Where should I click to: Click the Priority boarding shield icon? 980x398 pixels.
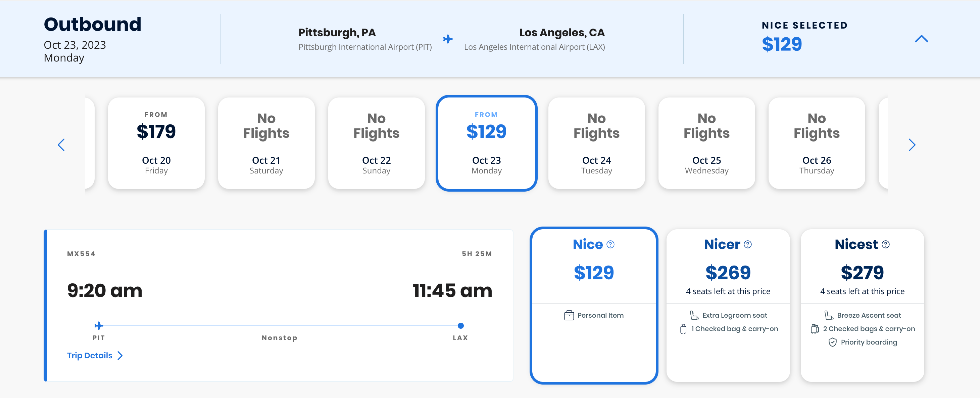pyautogui.click(x=832, y=343)
